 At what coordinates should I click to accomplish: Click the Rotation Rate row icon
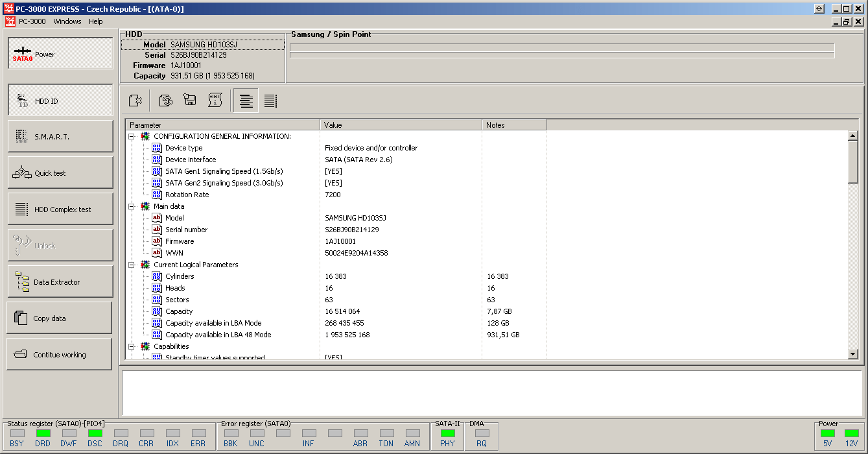157,195
